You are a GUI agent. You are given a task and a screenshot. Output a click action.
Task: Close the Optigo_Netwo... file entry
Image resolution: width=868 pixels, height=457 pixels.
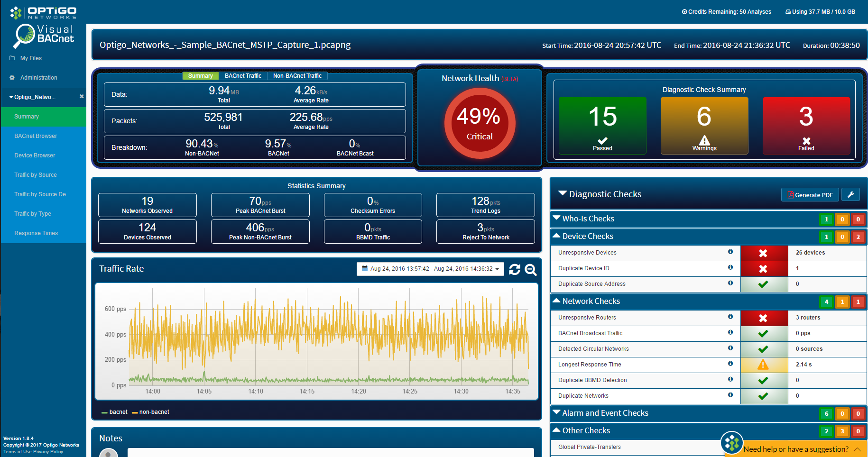[x=82, y=97]
